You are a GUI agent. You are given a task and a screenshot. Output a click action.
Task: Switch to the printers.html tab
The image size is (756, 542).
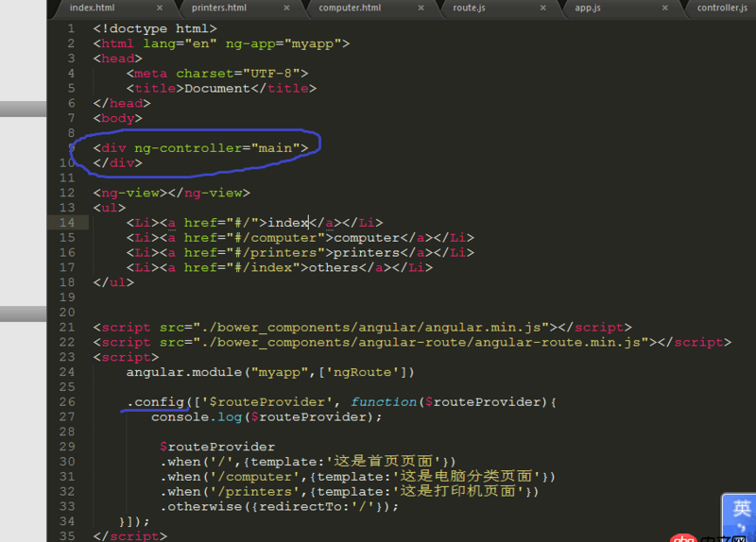click(219, 8)
